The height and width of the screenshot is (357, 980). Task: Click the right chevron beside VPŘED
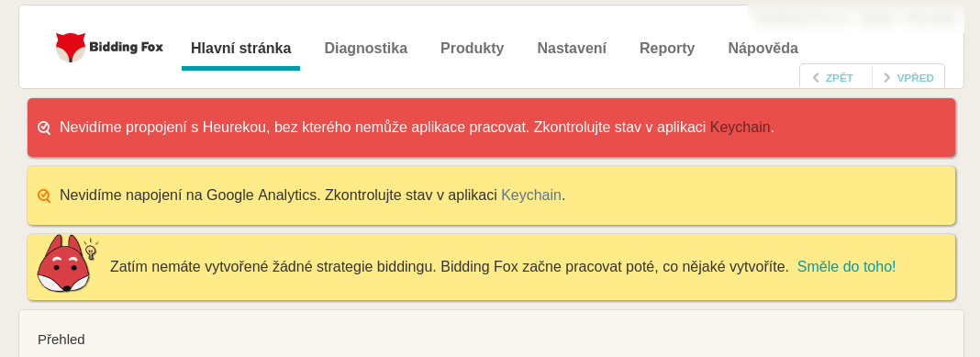coord(887,78)
